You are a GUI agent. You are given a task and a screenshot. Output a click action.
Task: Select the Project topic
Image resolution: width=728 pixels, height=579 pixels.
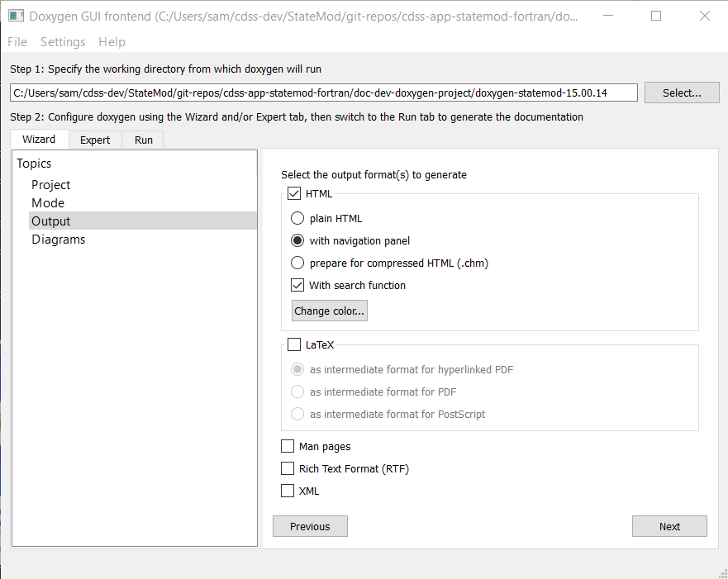50,185
